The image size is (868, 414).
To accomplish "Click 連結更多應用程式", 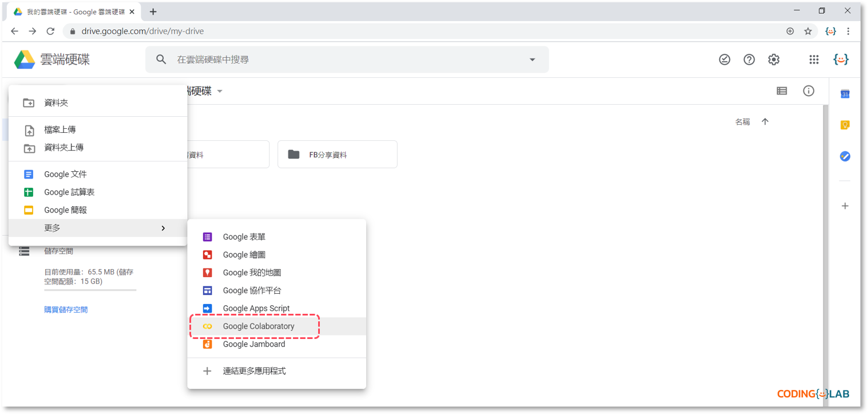I will (277, 371).
